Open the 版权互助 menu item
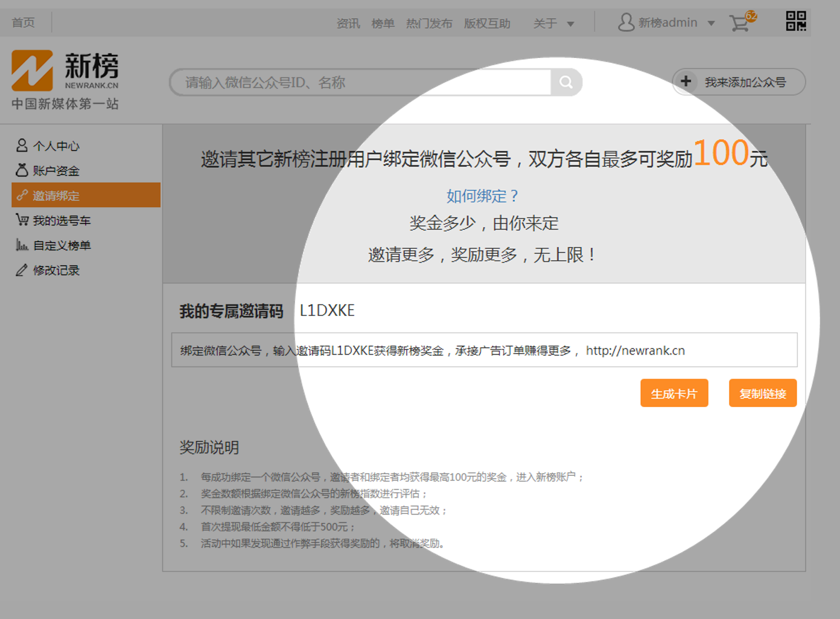This screenshot has width=840, height=619. [487, 24]
